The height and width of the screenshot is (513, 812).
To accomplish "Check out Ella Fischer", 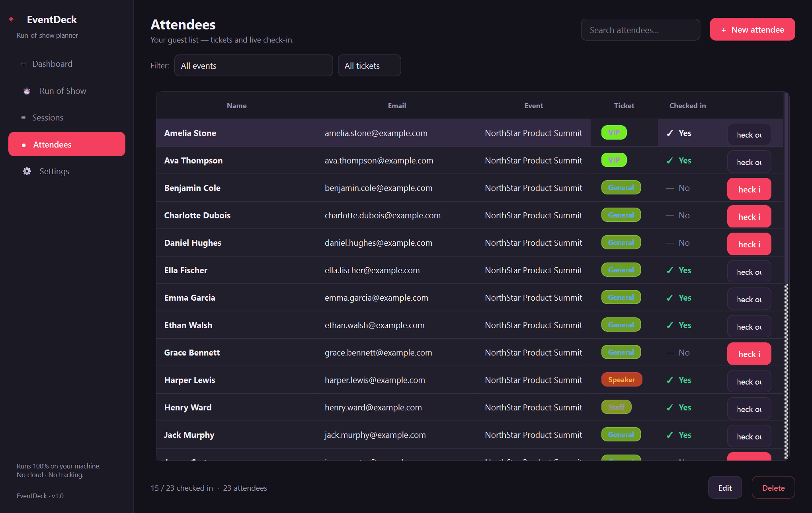I will click(x=749, y=272).
